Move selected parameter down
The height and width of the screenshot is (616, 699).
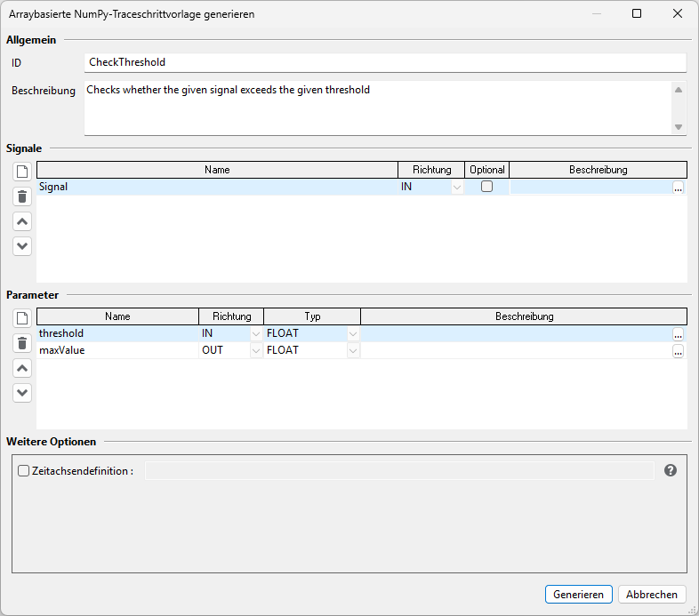[x=22, y=393]
